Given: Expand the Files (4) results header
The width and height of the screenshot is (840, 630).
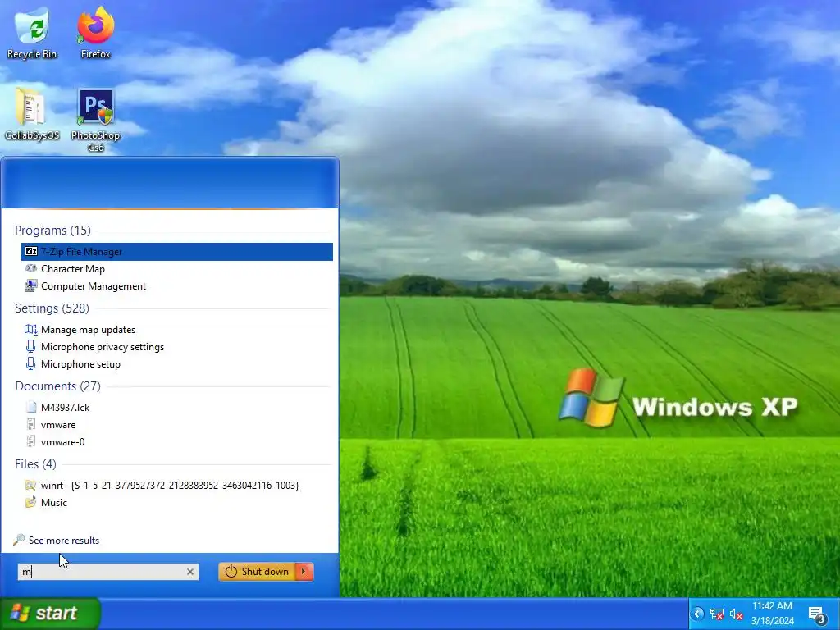Looking at the screenshot, I should [35, 464].
